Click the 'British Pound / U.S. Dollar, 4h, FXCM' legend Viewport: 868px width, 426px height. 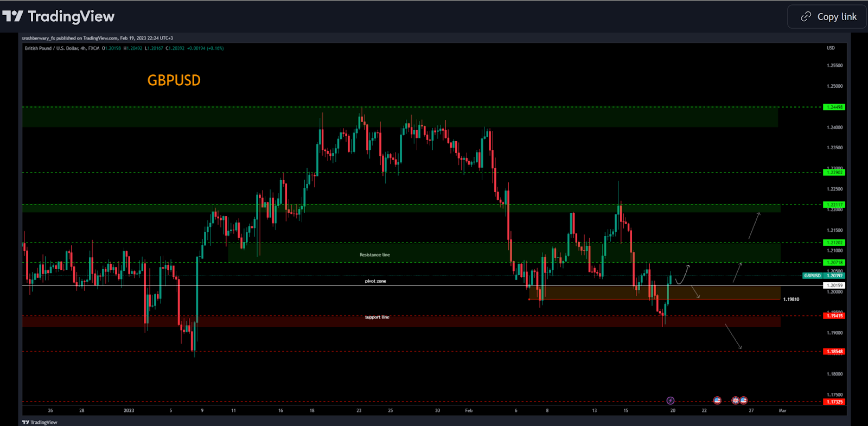point(62,48)
